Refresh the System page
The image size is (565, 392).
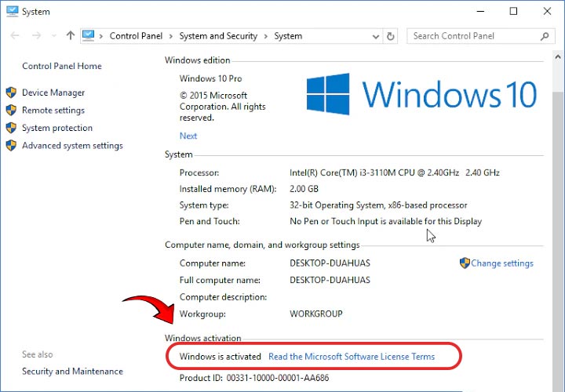click(390, 36)
